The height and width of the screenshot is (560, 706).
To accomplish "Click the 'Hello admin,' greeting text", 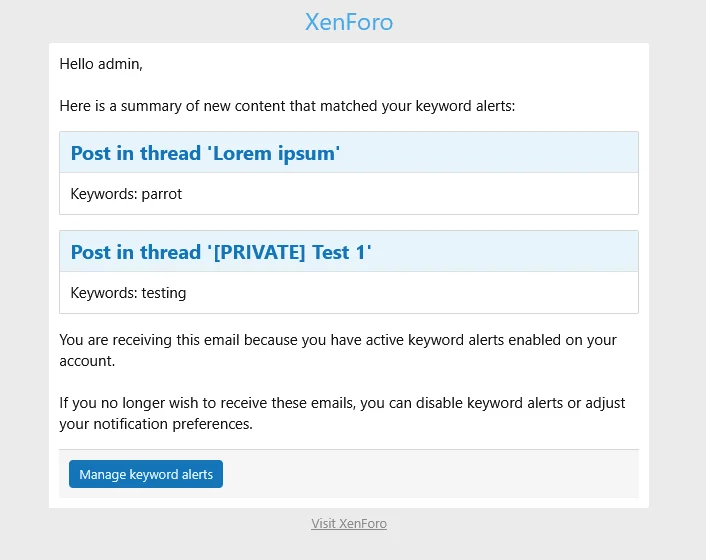I will tap(101, 64).
